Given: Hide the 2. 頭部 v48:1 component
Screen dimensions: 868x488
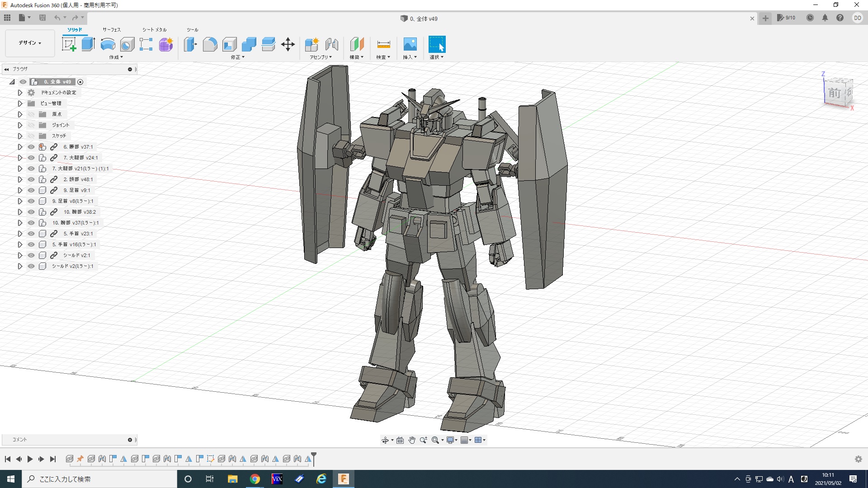Looking at the screenshot, I should 31,179.
